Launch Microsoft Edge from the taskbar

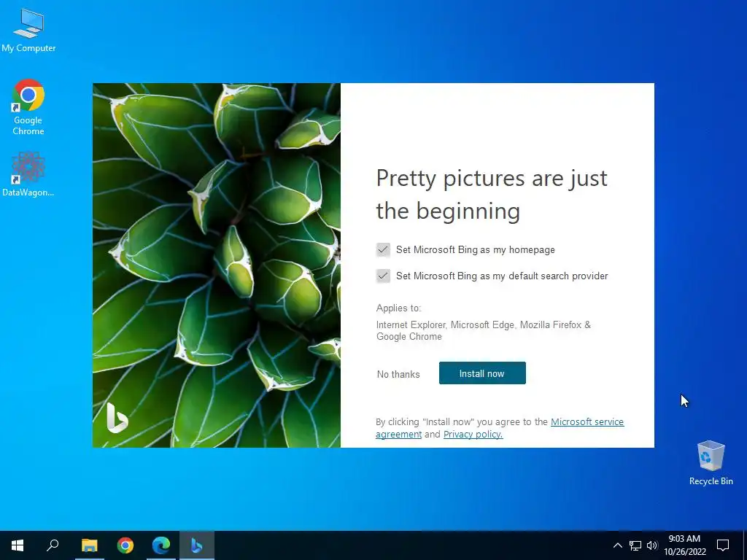161,545
